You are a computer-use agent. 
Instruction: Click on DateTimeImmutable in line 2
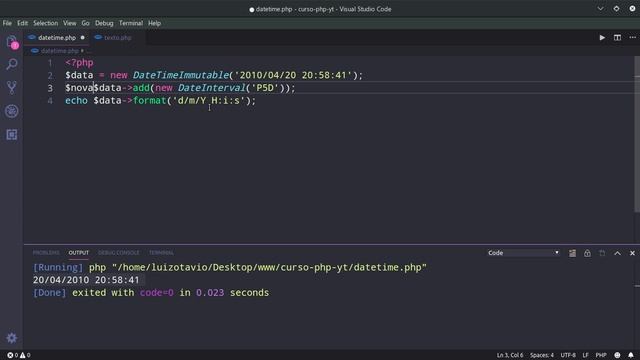click(181, 75)
